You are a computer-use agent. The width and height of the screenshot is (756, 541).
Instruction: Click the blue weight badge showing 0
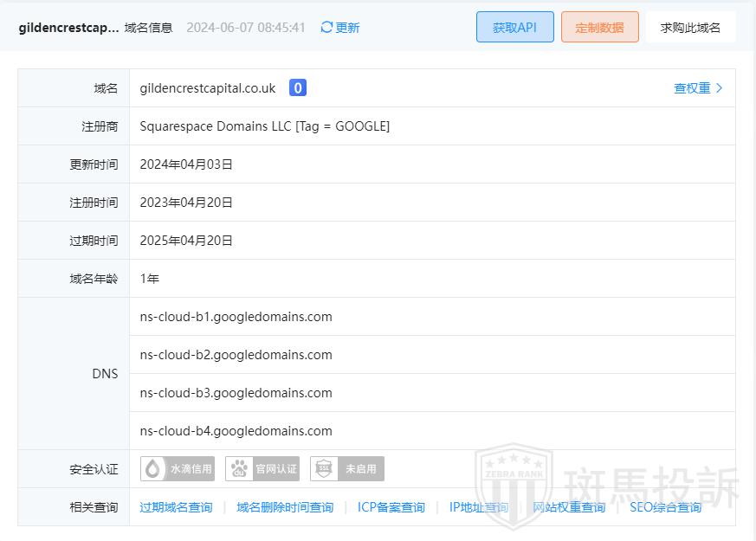click(297, 87)
